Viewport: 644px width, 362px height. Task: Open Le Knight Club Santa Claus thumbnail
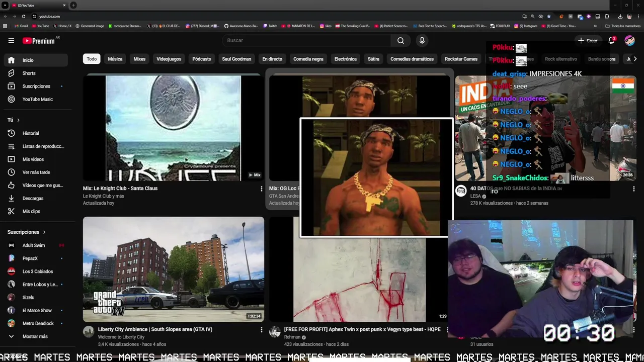[174, 128]
